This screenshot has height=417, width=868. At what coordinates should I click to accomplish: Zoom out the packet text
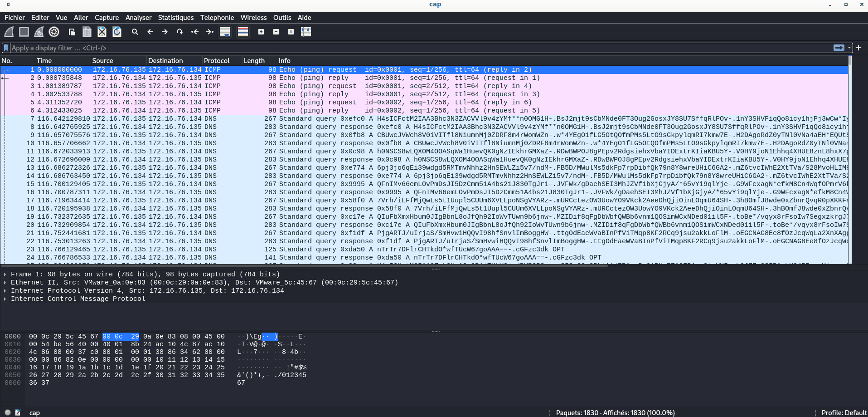276,32
